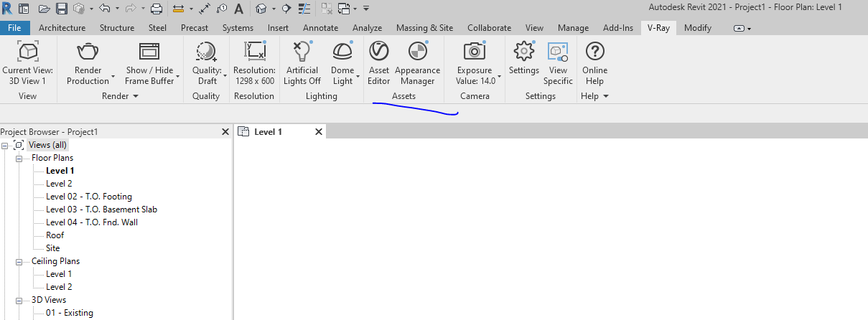Open a project with the folder icon

45,9
